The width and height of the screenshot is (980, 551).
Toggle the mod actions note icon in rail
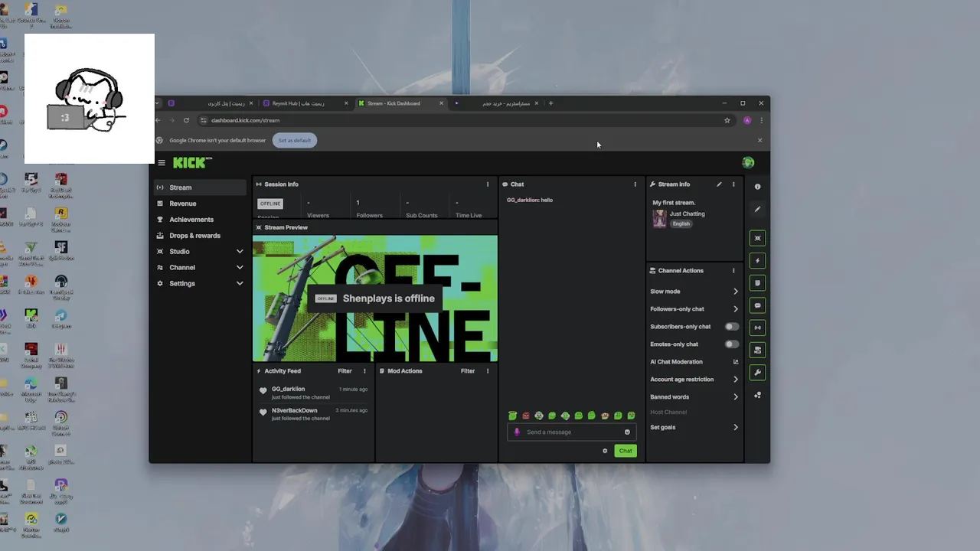(x=758, y=283)
